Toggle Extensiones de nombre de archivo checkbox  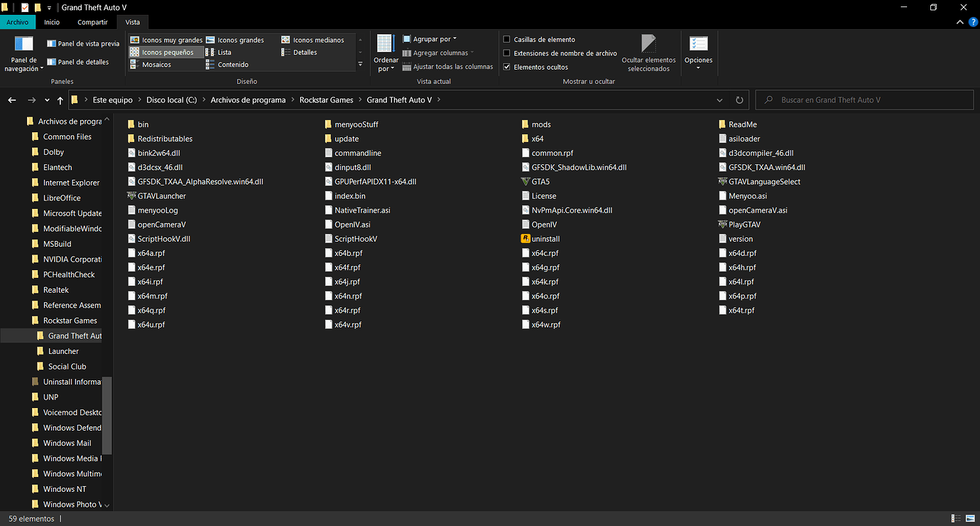tap(506, 53)
